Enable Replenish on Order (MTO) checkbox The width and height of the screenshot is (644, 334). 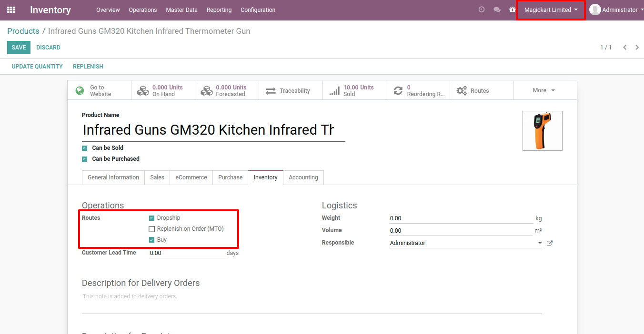151,229
